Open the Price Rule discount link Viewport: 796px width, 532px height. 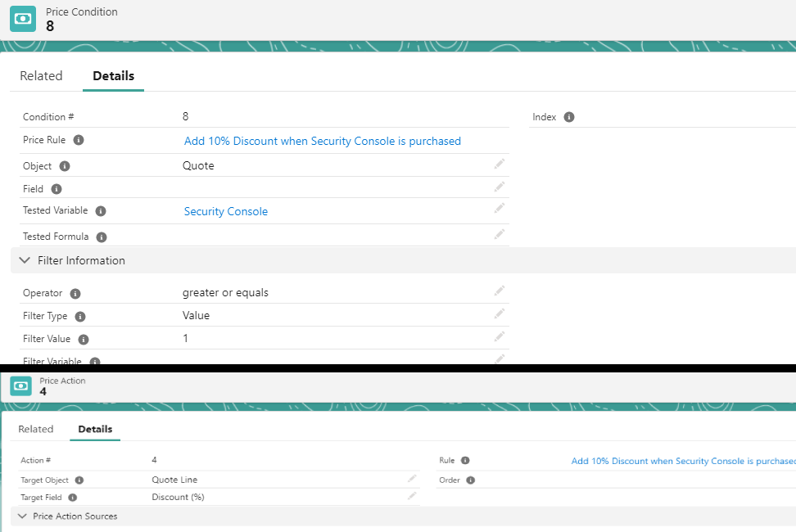[x=322, y=141]
